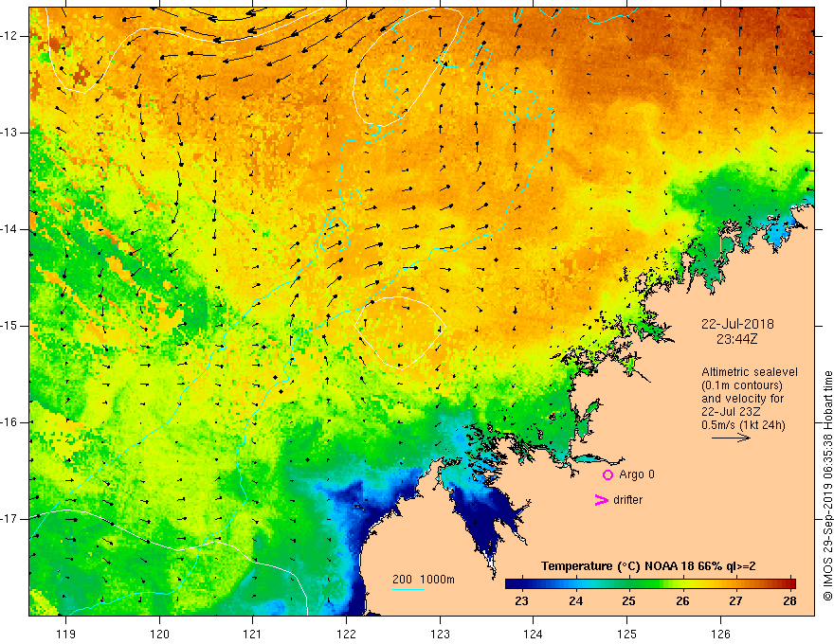
Task: Click the '200 1000m' depth contour label
Action: click(x=424, y=580)
